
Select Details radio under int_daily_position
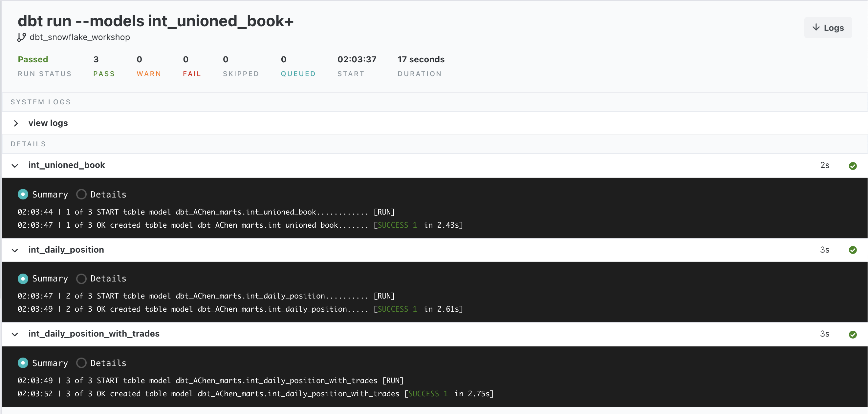click(x=81, y=279)
